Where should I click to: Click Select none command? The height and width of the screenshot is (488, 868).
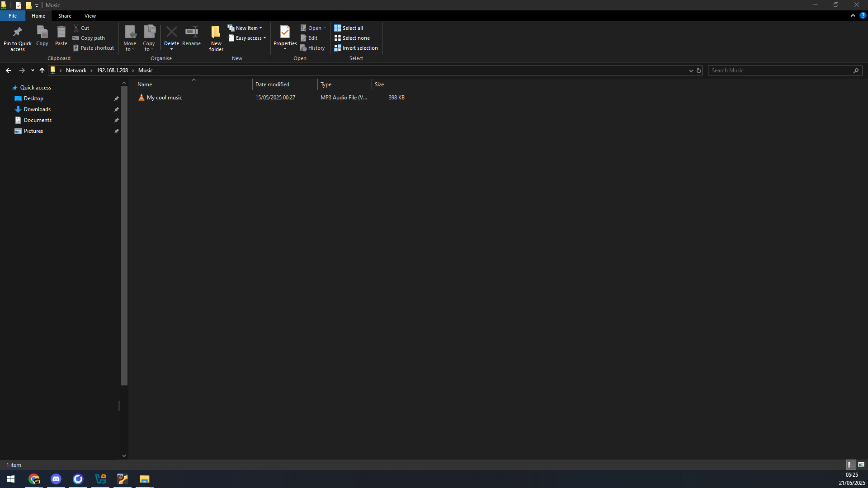pyautogui.click(x=352, y=38)
